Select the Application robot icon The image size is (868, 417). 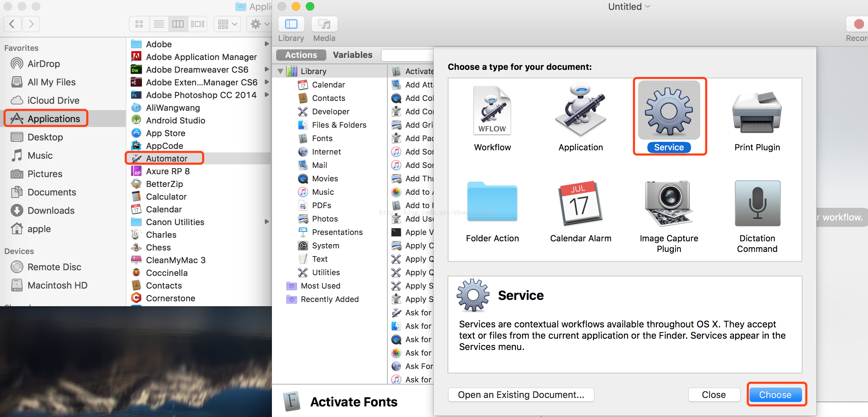[x=581, y=110]
